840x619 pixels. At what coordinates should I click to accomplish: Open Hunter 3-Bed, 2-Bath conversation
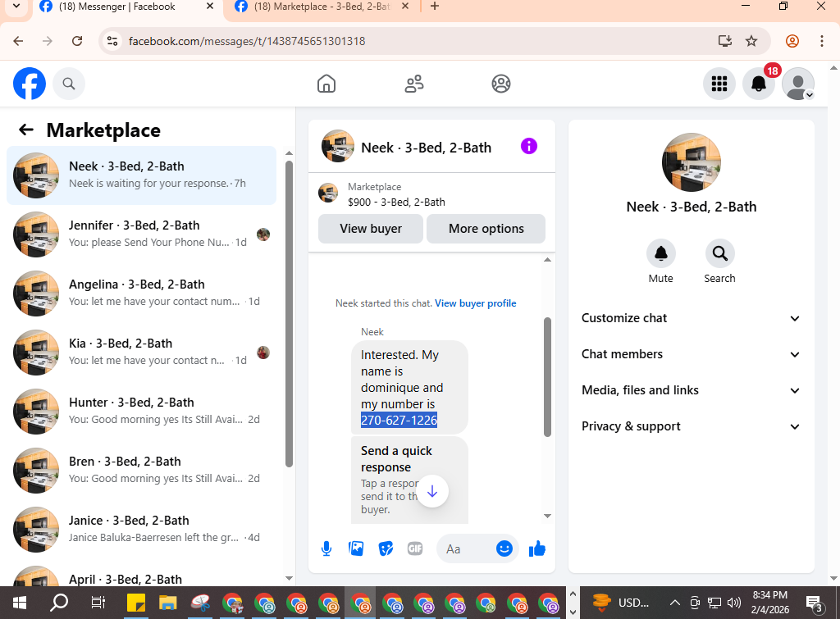[x=141, y=412]
